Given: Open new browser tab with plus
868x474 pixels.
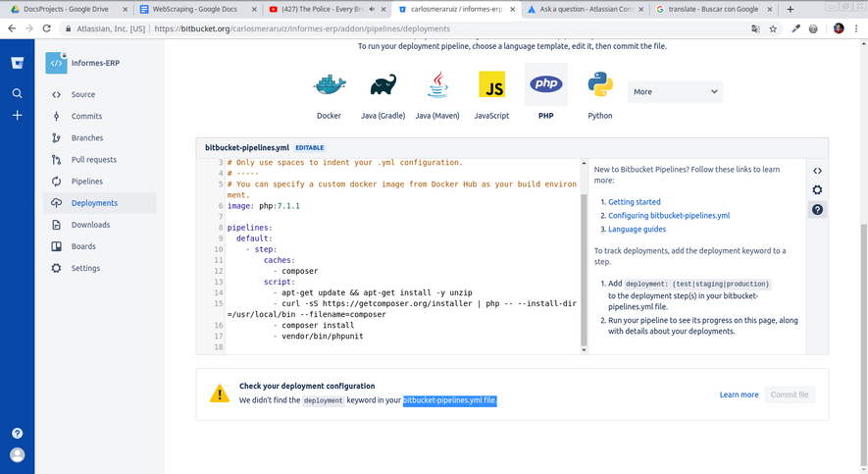Looking at the screenshot, I should click(x=790, y=9).
